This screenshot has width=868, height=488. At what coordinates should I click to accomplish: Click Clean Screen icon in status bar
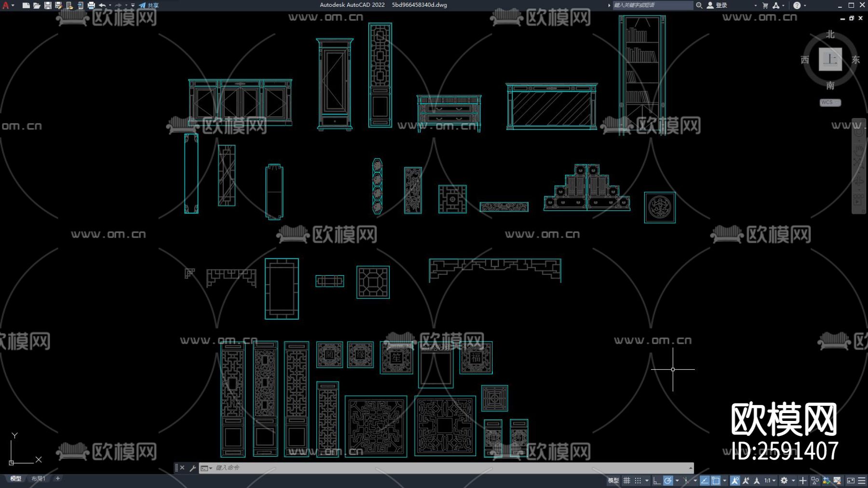click(x=851, y=480)
